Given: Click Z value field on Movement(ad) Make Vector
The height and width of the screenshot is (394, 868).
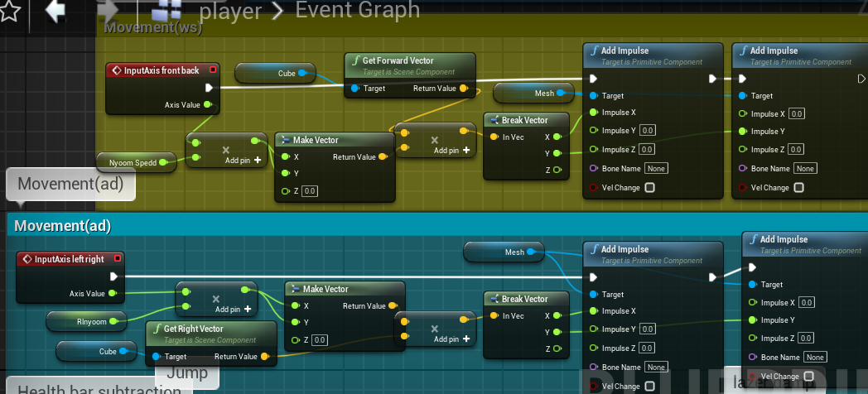Looking at the screenshot, I should (x=320, y=339).
